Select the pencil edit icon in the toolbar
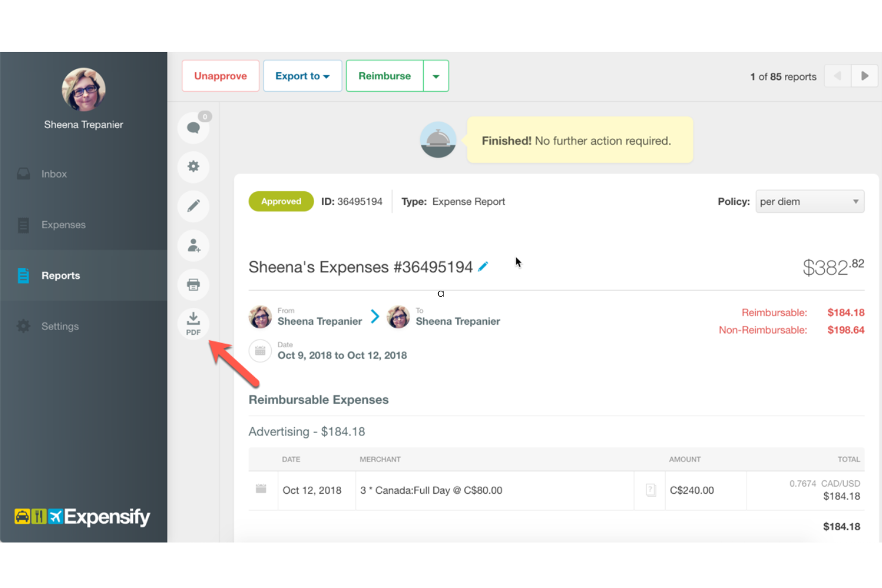This screenshot has height=588, width=882. [x=193, y=206]
